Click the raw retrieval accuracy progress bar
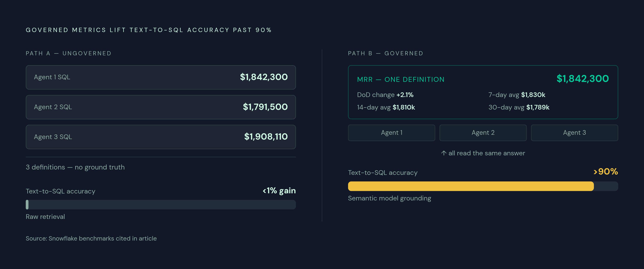Image resolution: width=644 pixels, height=269 pixels. point(161,205)
